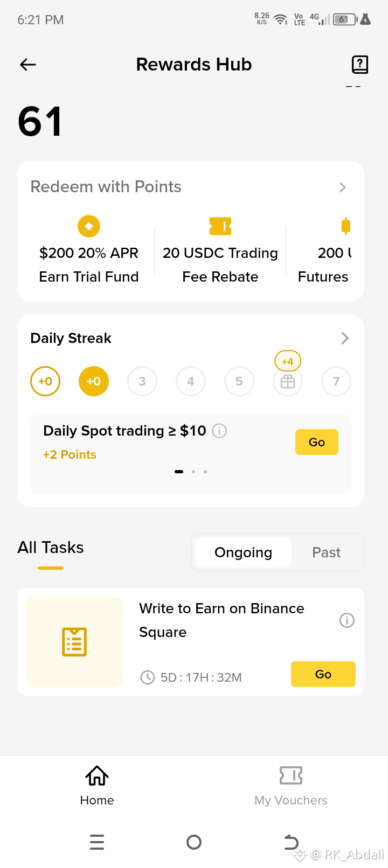Open the help guide icon at top right
Screen dimensions: 388x868
[359, 65]
